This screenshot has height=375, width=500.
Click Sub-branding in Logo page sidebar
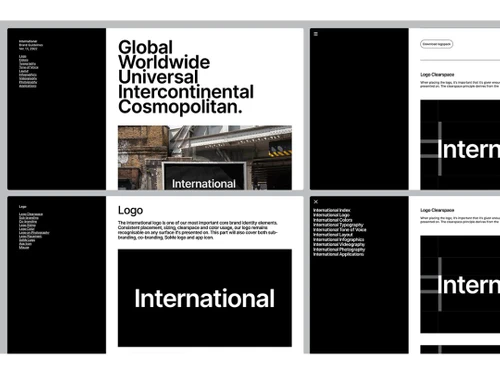(x=29, y=218)
